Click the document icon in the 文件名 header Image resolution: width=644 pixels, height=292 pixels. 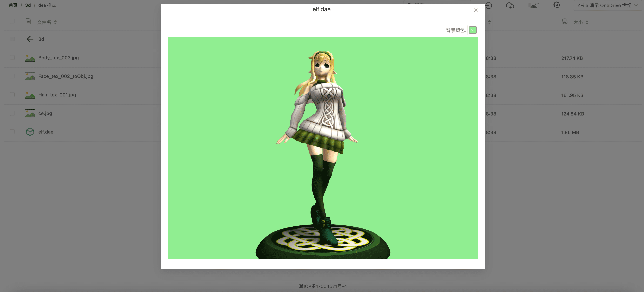pyautogui.click(x=28, y=21)
